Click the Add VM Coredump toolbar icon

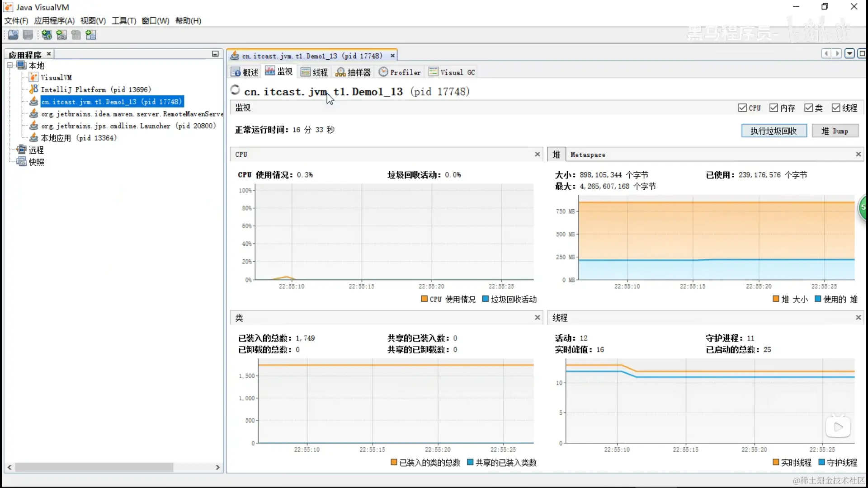pyautogui.click(x=76, y=35)
